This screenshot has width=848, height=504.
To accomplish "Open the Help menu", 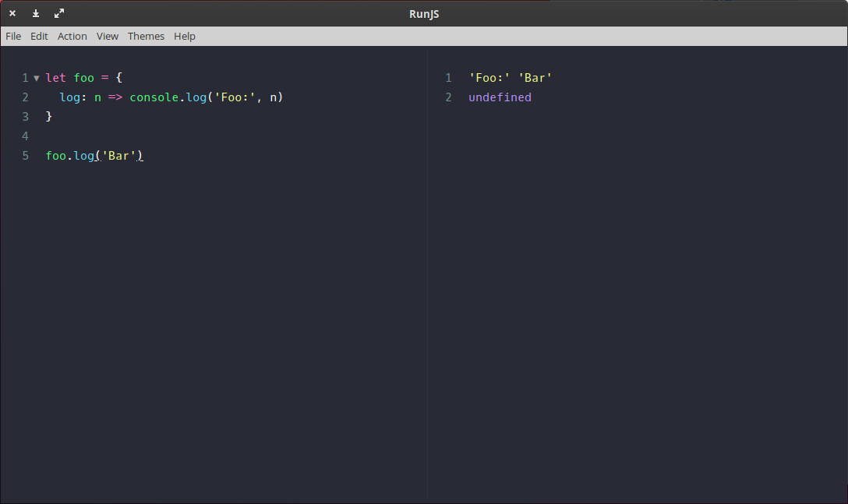I will pyautogui.click(x=185, y=36).
